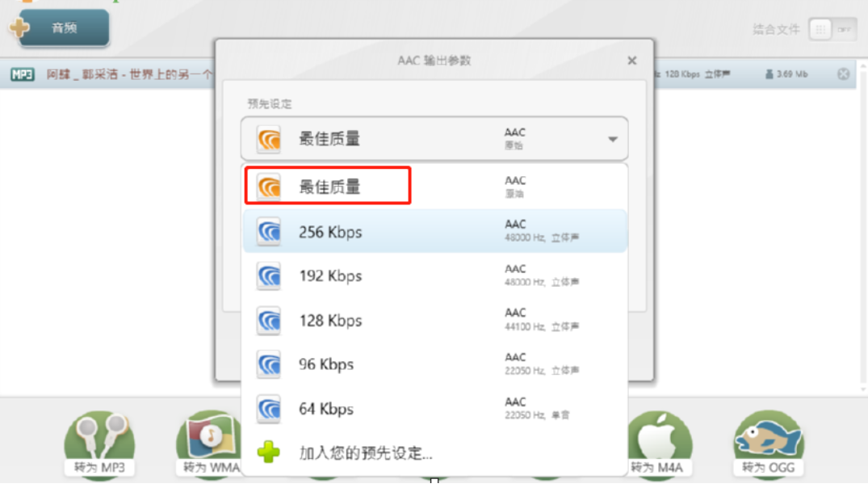This screenshot has width=868, height=488.
Task: Choose the 192 Kbps preset
Action: click(x=435, y=276)
